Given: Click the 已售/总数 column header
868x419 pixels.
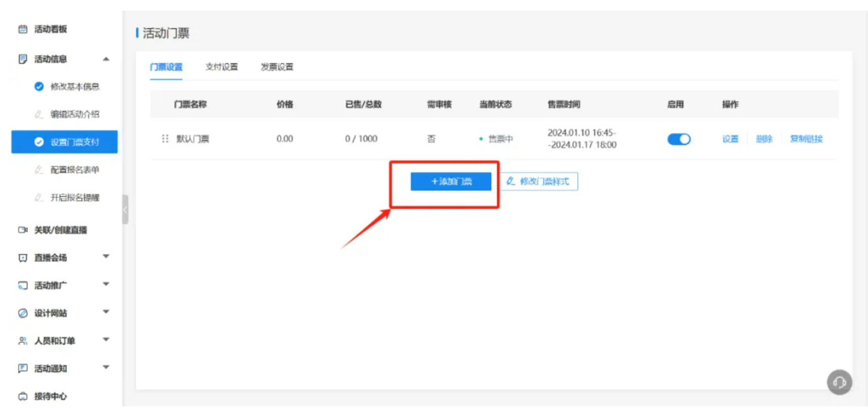Looking at the screenshot, I should [363, 104].
